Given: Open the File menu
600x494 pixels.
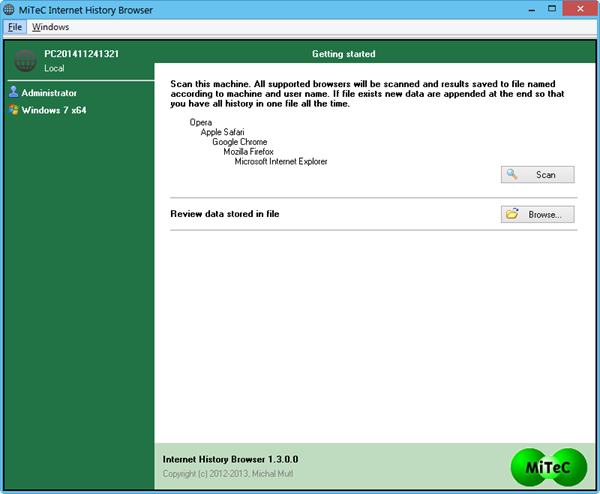Looking at the screenshot, I should click(15, 27).
